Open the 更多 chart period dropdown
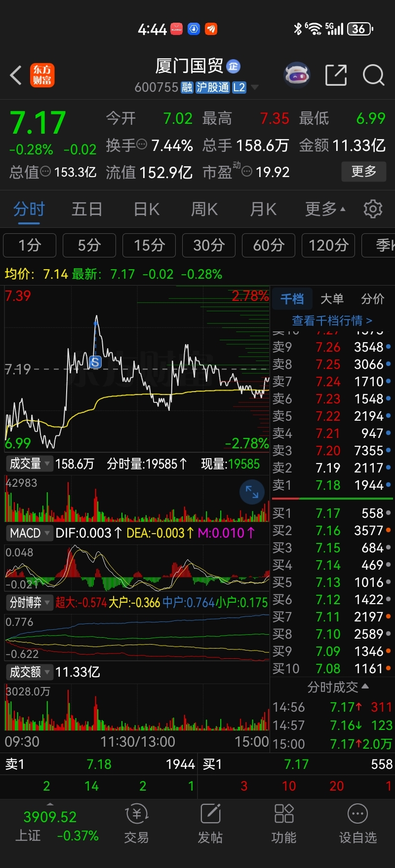 (x=325, y=209)
